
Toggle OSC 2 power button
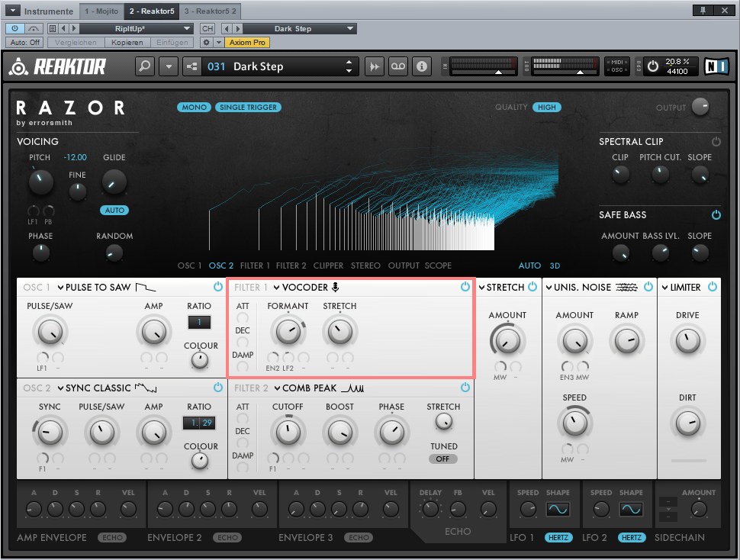(218, 388)
